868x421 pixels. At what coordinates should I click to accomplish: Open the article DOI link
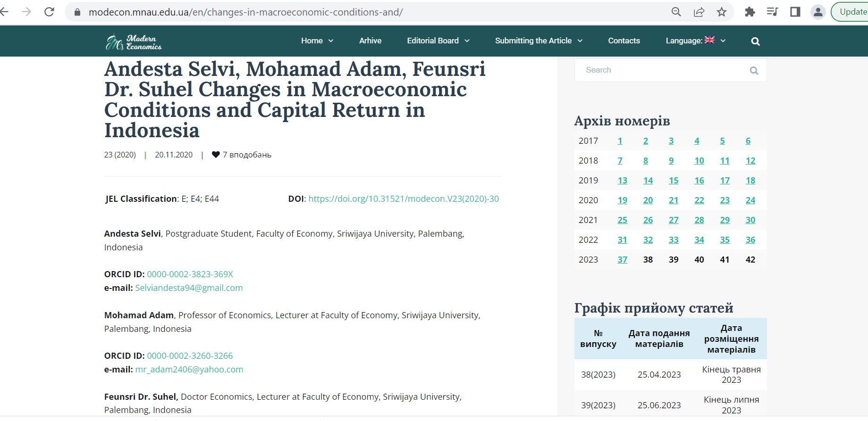pyautogui.click(x=404, y=199)
